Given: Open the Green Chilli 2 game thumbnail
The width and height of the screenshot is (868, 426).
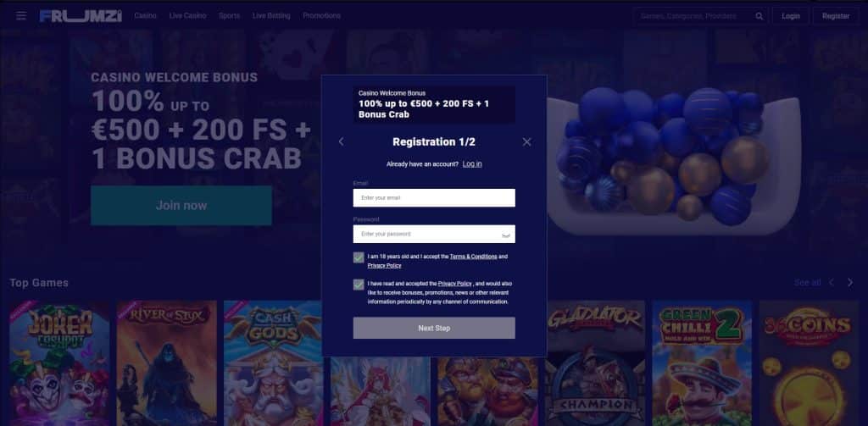Looking at the screenshot, I should [x=702, y=363].
